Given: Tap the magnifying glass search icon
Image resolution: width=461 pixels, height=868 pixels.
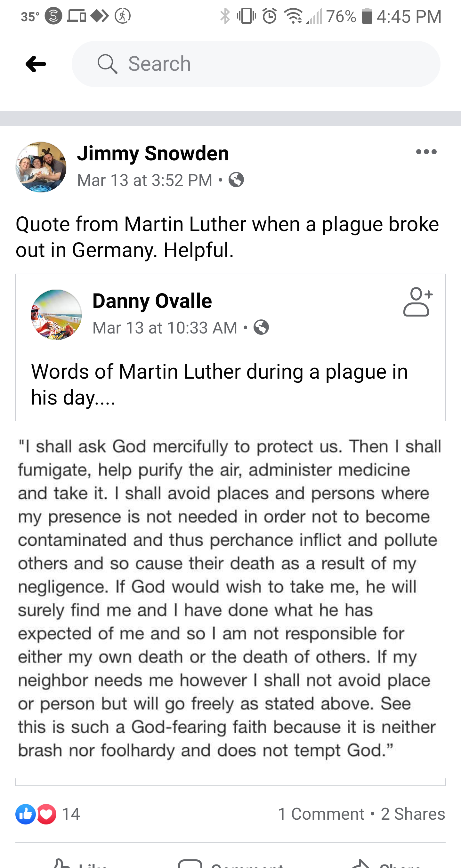Looking at the screenshot, I should (107, 64).
